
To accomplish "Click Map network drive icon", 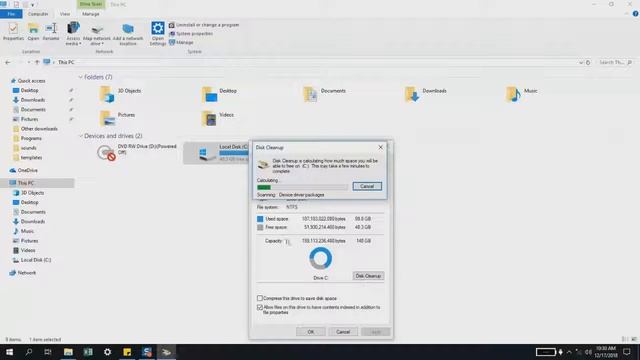I will (x=97, y=34).
